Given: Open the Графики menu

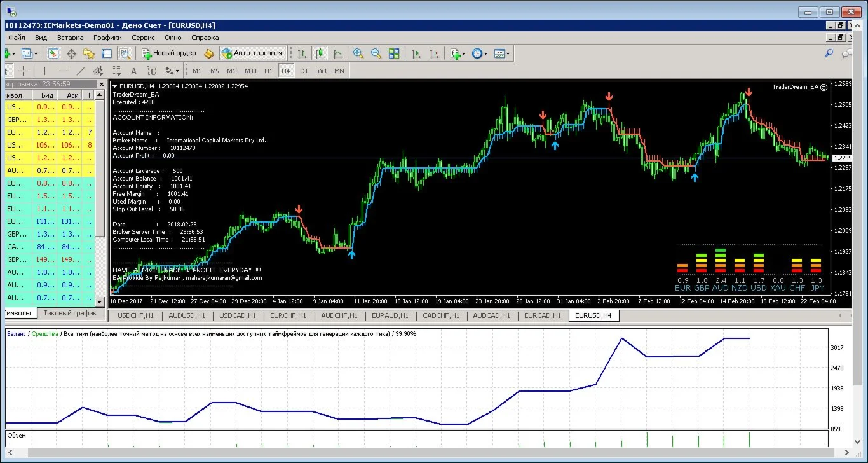Looking at the screenshot, I should click(x=107, y=38).
